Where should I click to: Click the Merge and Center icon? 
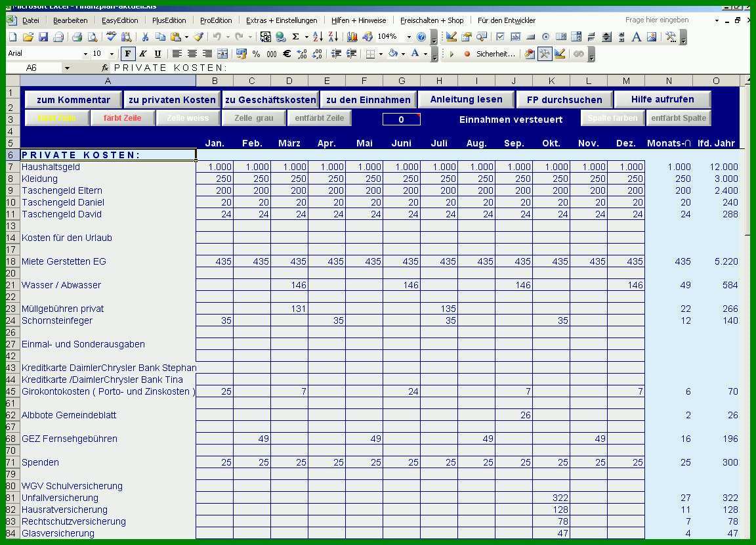pos(222,54)
